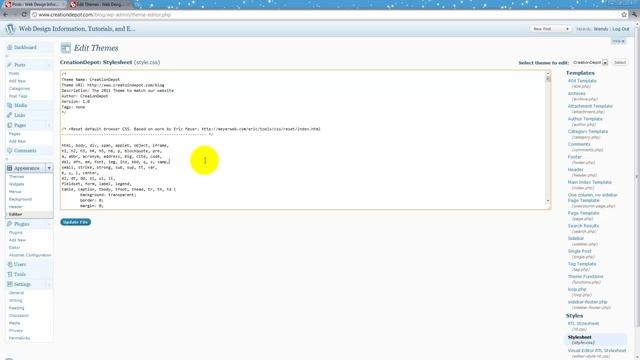640x360 pixels.
Task: Reload the page with refresh icon
Action: point(24,15)
